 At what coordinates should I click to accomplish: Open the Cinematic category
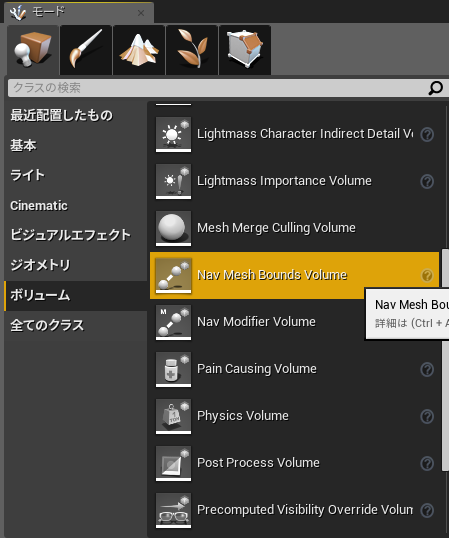pos(39,206)
